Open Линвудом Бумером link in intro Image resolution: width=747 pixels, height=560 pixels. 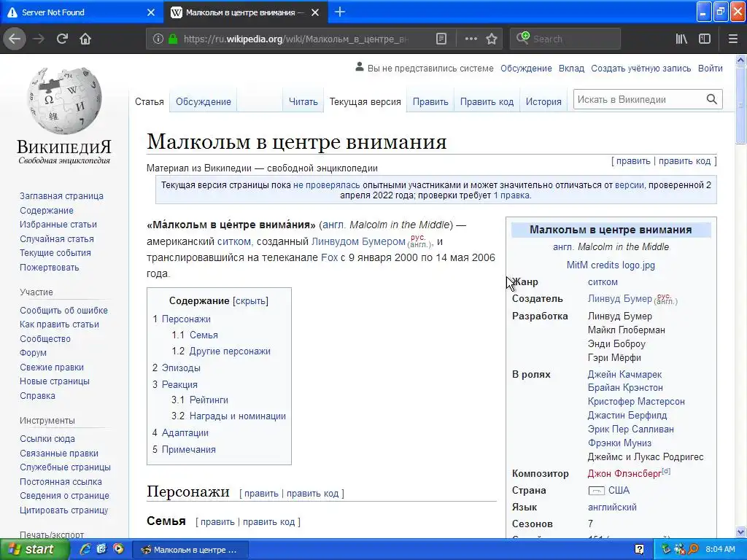tap(358, 241)
